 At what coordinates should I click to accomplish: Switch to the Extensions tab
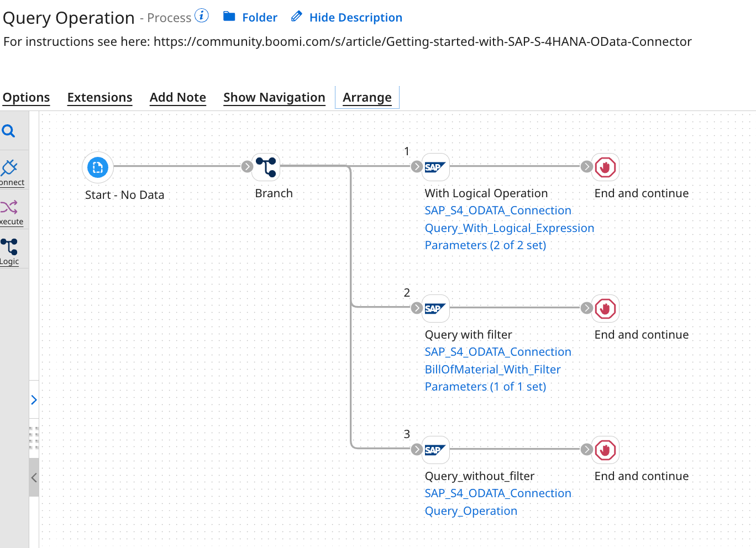click(x=99, y=97)
